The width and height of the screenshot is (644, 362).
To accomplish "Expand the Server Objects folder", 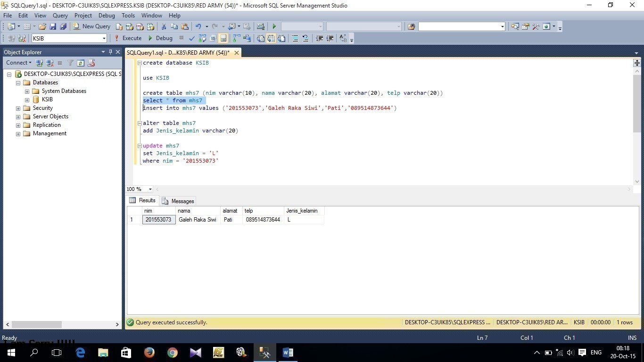I will click(18, 117).
